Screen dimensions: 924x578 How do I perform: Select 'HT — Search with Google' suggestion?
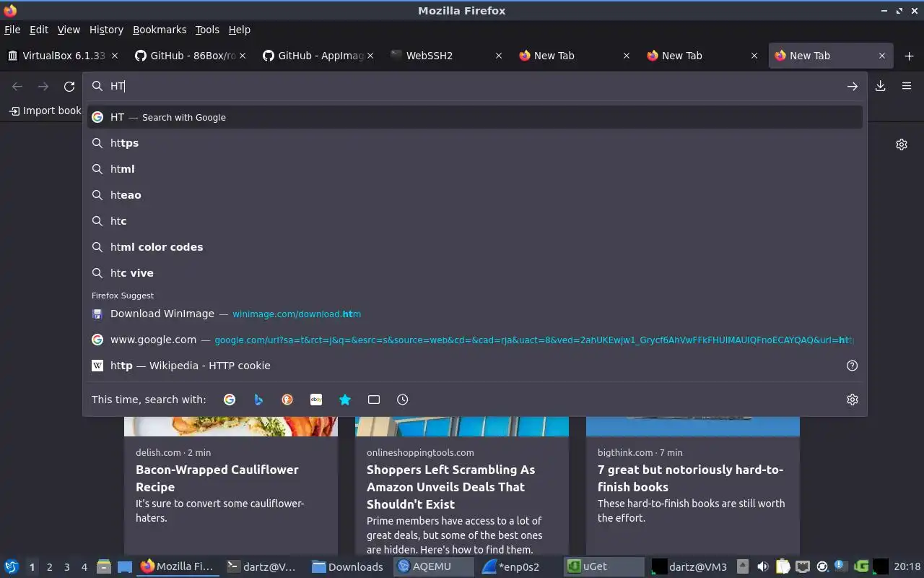coord(475,117)
